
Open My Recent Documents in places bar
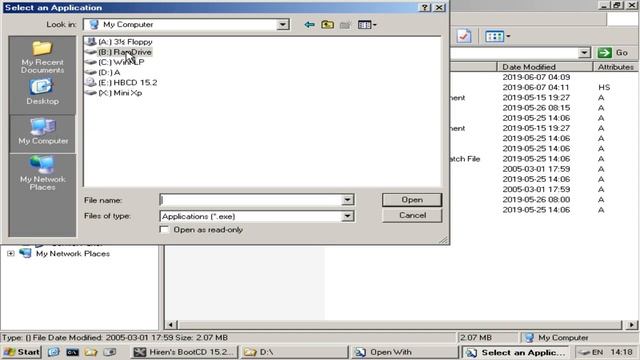pos(42,57)
